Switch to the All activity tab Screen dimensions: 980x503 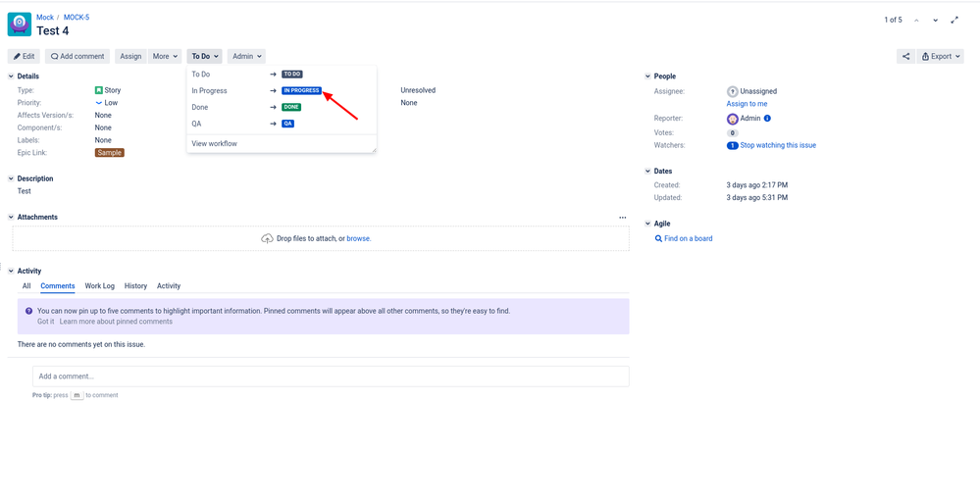pyautogui.click(x=26, y=286)
